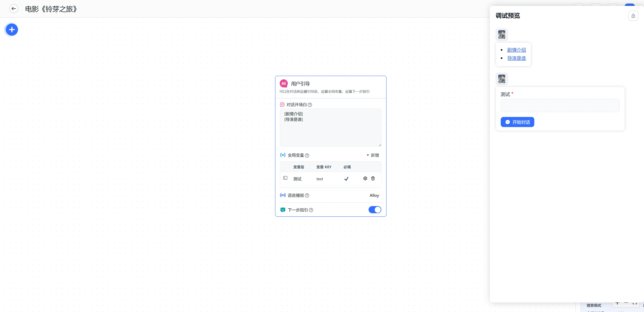Screen dimensions: 644x312
Task: Click help icon next to 对话开场白
Action: 310,105
